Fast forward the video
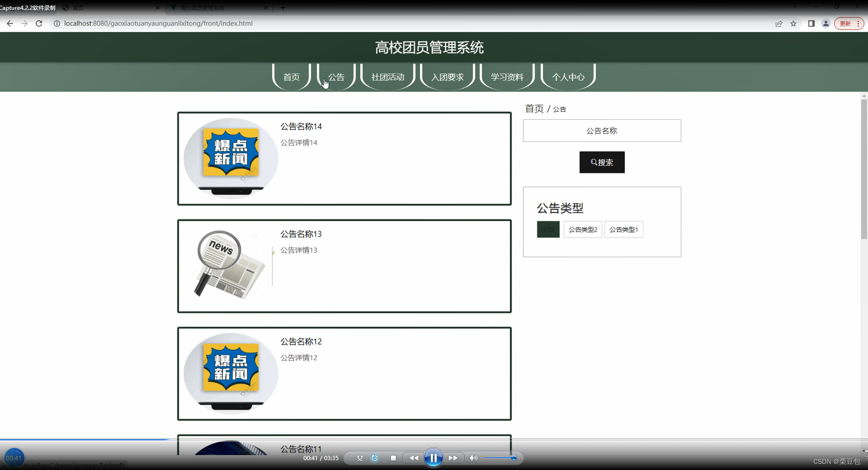The width and height of the screenshot is (868, 470). coord(453,458)
